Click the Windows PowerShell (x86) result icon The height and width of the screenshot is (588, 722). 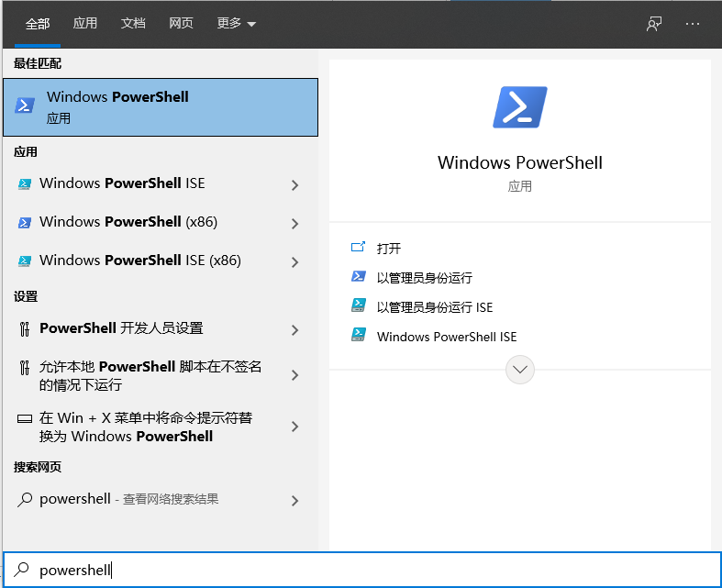25,223
